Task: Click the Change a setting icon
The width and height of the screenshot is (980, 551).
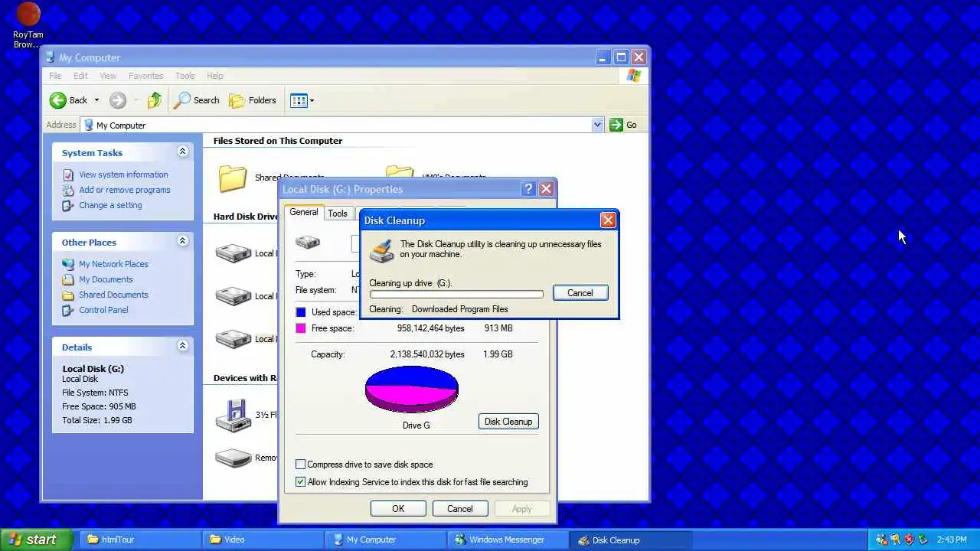Action: click(x=68, y=205)
